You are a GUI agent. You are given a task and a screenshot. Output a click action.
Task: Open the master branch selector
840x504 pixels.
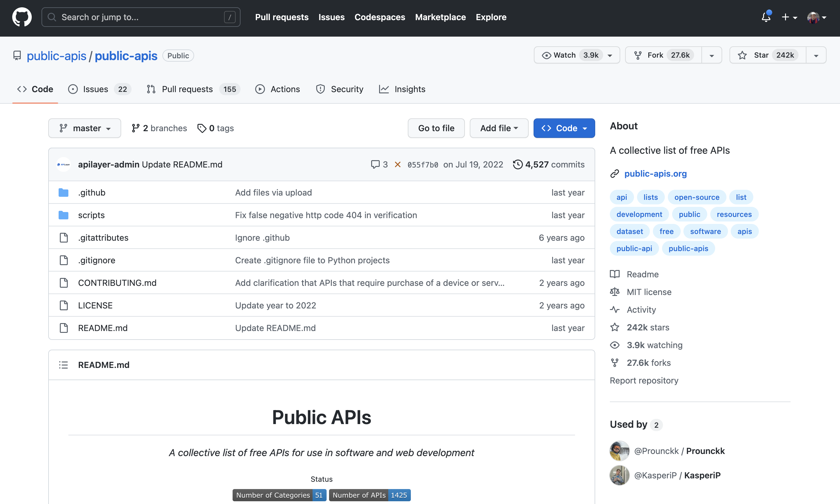click(85, 128)
